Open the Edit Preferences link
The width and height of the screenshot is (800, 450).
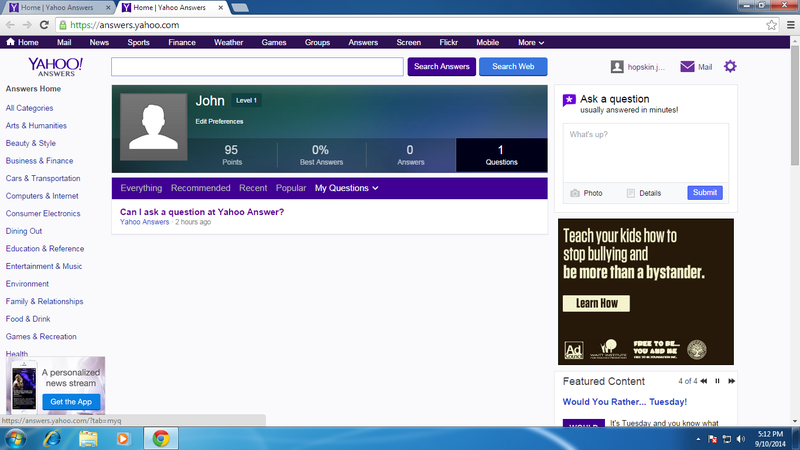point(219,121)
